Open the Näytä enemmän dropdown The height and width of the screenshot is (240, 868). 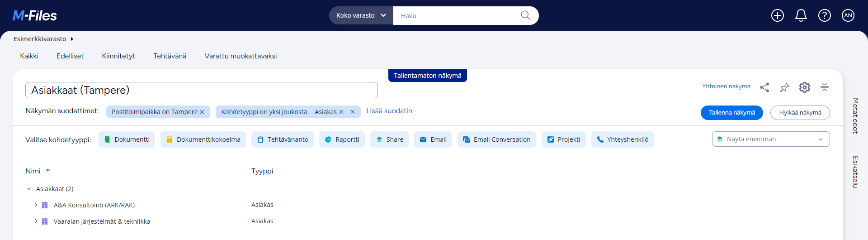tap(770, 139)
